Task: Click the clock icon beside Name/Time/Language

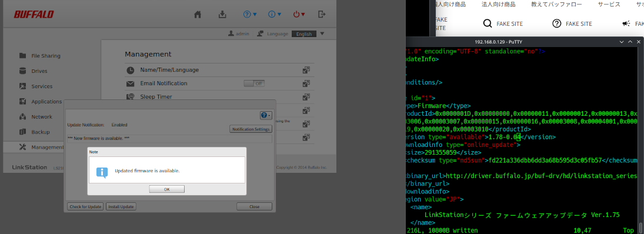Action: (x=130, y=70)
